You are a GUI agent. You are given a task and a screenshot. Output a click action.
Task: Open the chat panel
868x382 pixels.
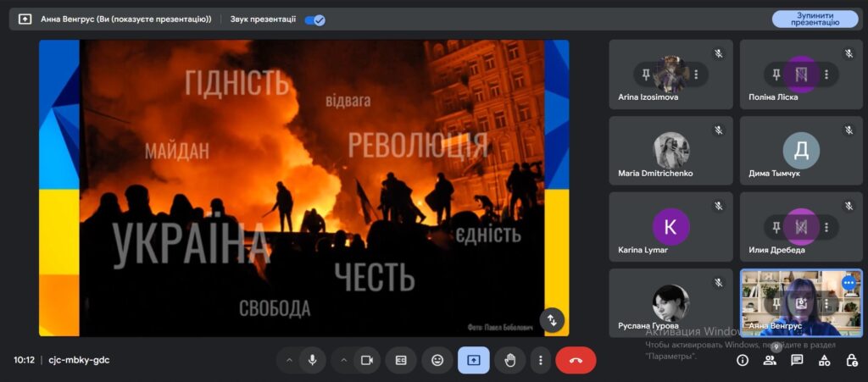coord(797,361)
